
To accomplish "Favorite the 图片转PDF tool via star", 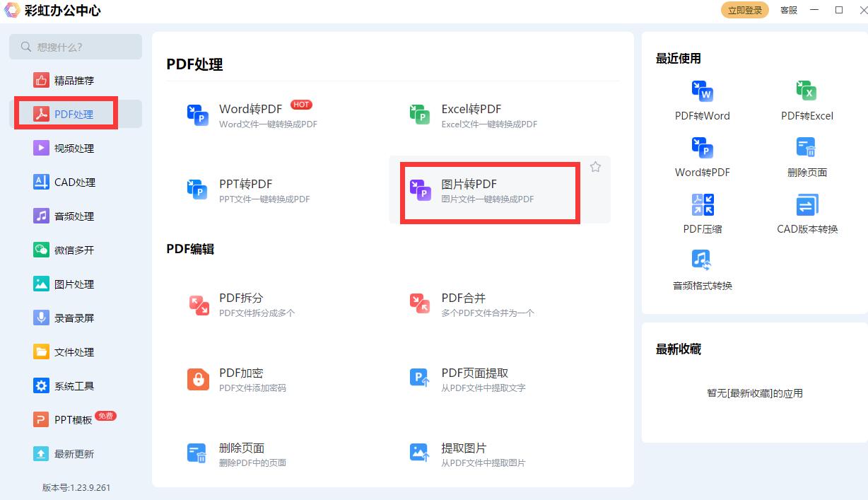I will click(595, 167).
